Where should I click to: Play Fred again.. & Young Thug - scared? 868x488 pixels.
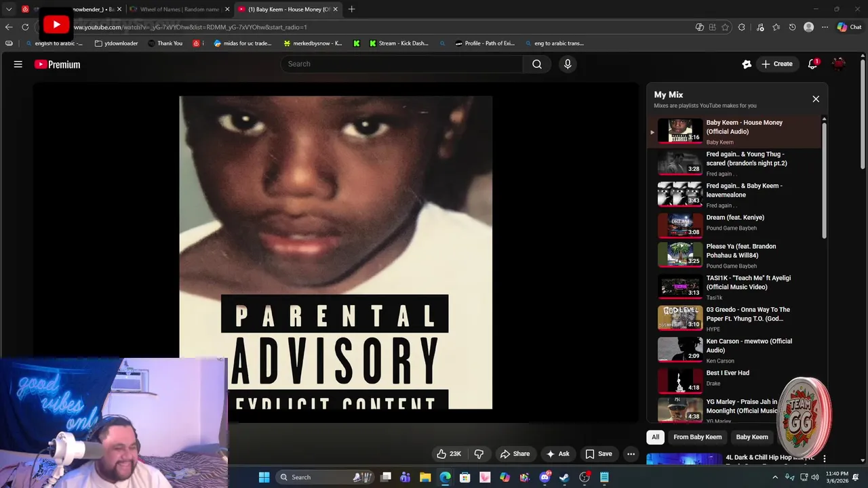tap(734, 163)
